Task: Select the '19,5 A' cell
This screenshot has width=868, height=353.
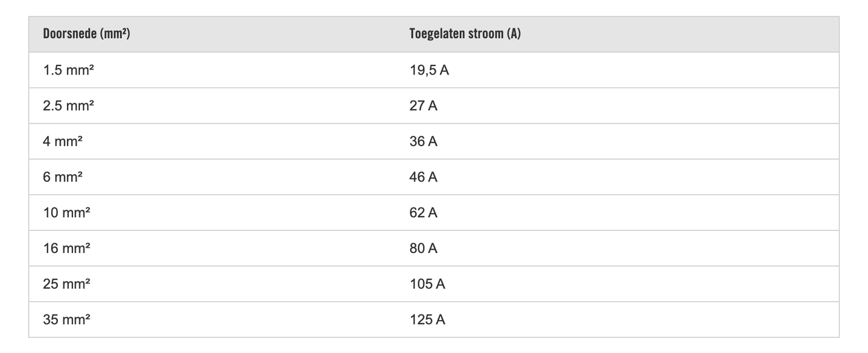Action: click(x=429, y=70)
